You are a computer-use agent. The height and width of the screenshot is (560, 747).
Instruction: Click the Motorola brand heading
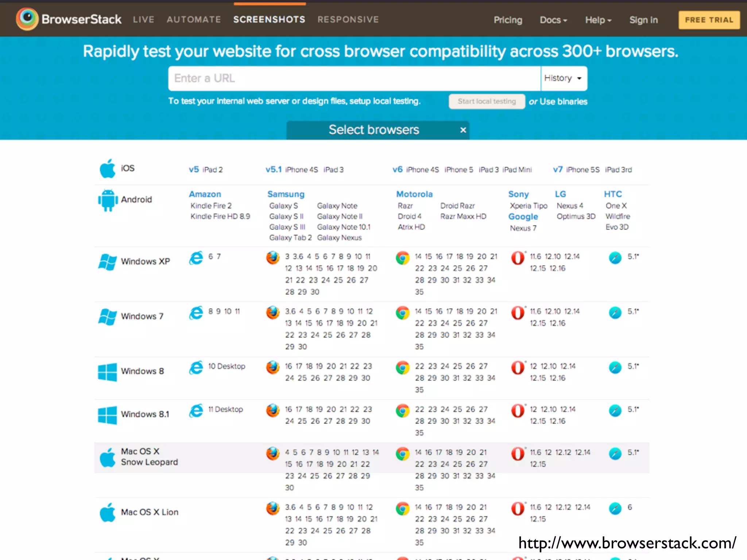[x=414, y=194]
